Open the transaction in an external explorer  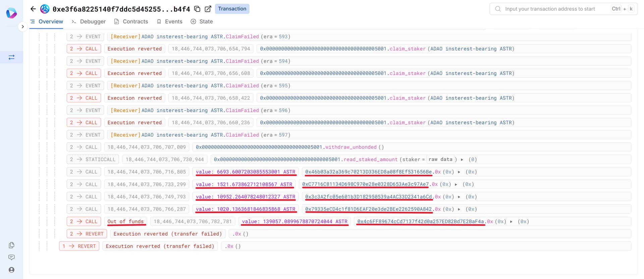208,9
